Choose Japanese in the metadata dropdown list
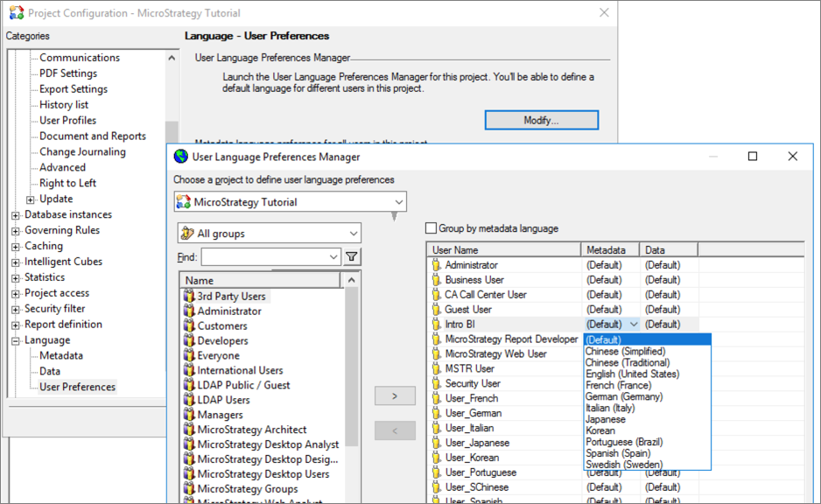 605,419
